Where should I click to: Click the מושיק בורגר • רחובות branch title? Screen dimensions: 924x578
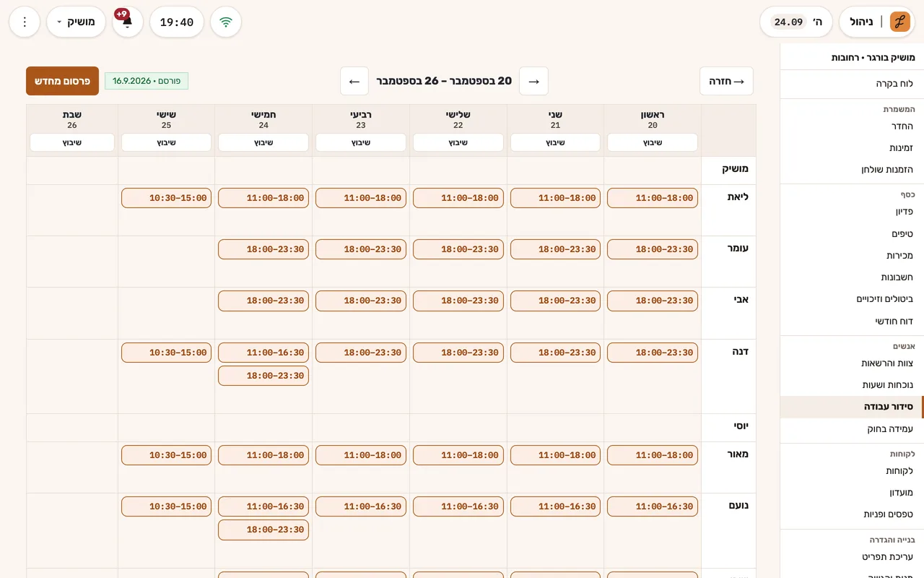(873, 57)
